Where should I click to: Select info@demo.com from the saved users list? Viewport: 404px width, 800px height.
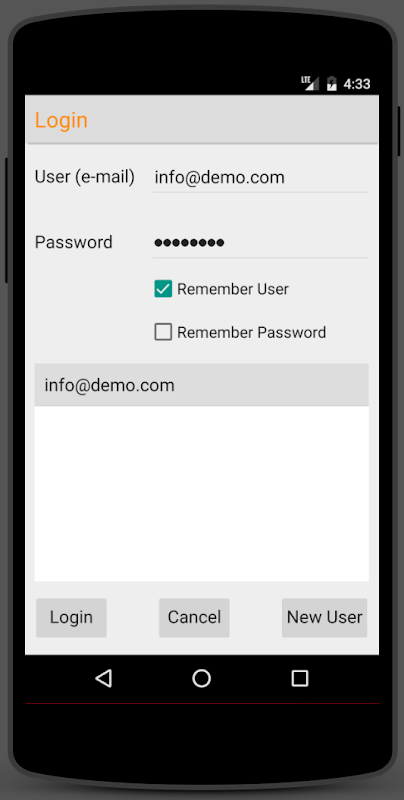coord(201,385)
